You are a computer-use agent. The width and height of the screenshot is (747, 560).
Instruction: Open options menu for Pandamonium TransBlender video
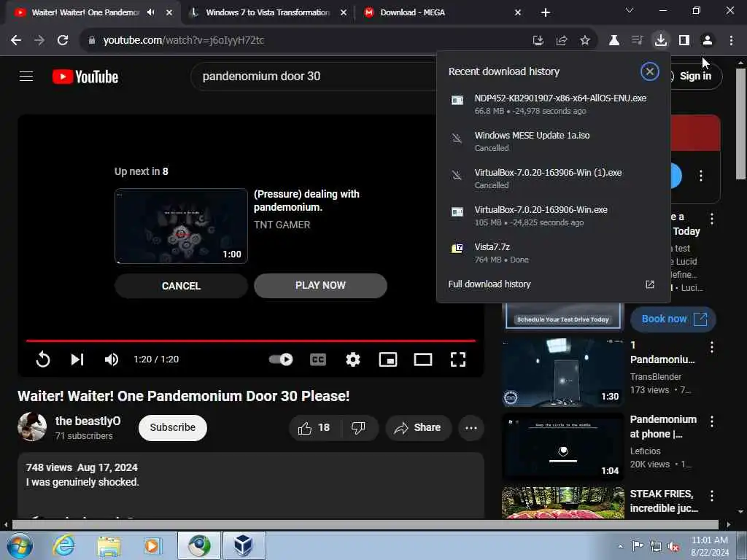pos(712,347)
